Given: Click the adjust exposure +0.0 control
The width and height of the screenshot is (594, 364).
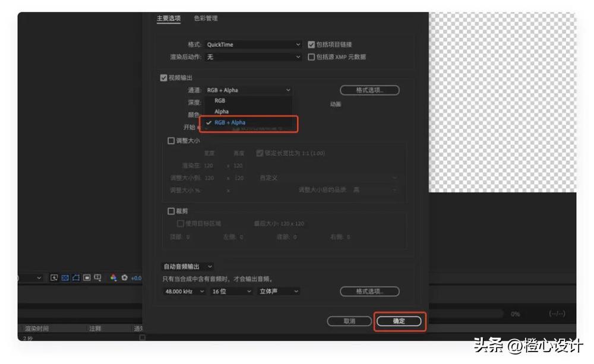Looking at the screenshot, I should pyautogui.click(x=138, y=278).
